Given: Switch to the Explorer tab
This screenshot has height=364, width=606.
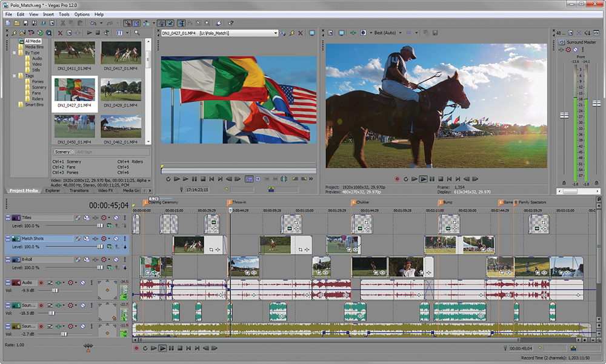Looking at the screenshot, I should click(52, 190).
